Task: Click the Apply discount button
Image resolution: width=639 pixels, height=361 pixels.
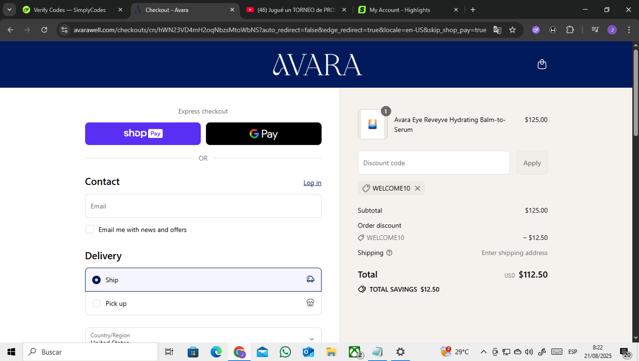Action: [x=532, y=163]
